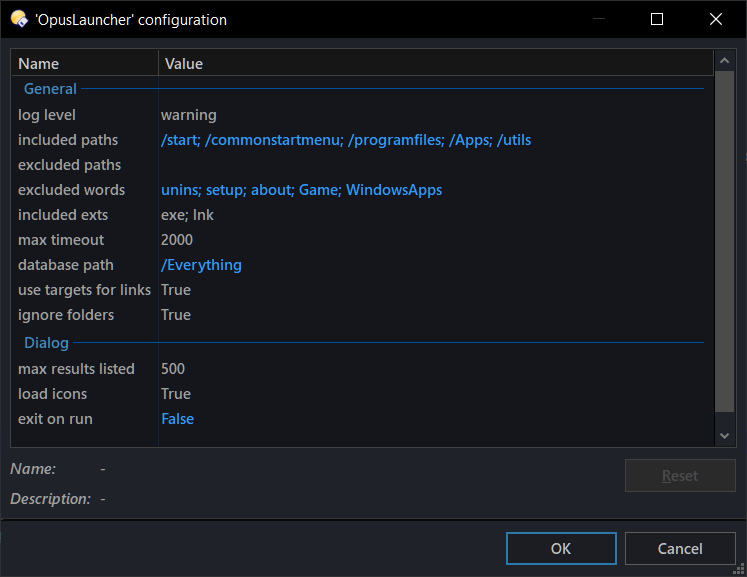747x577 pixels.
Task: Edit the 500 max results value
Action: (173, 369)
